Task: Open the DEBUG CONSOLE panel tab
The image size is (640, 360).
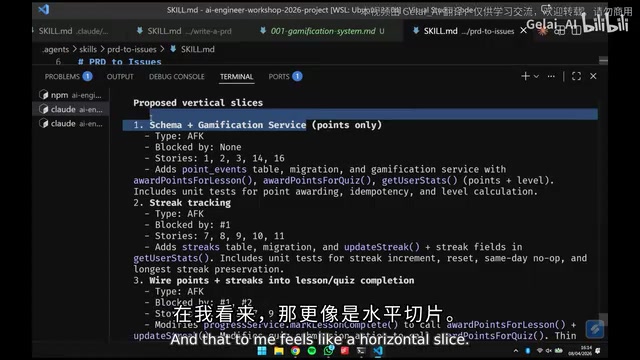Action: point(176,76)
